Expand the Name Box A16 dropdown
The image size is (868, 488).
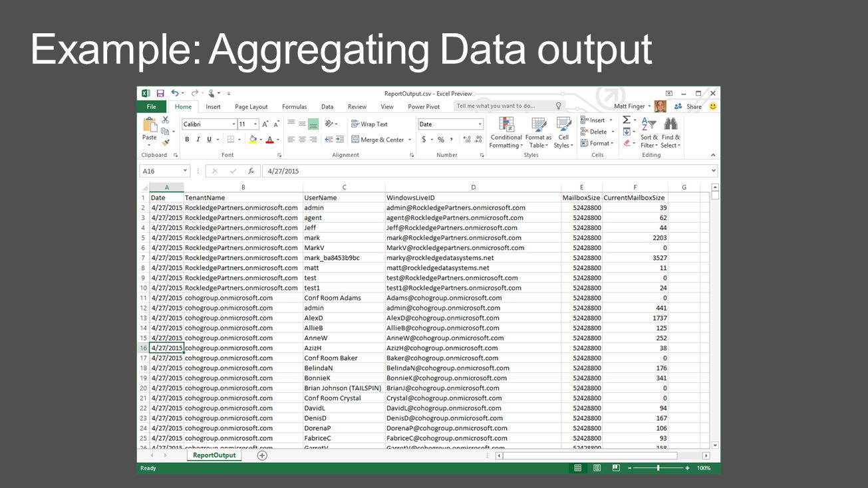(x=185, y=171)
